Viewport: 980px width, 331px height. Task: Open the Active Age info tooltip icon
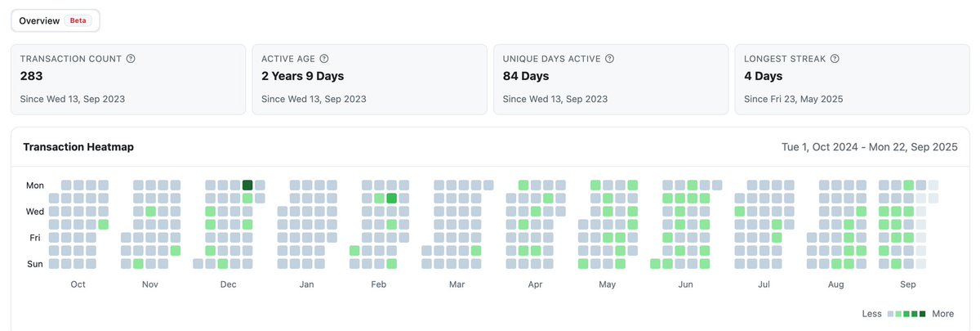[x=324, y=59]
